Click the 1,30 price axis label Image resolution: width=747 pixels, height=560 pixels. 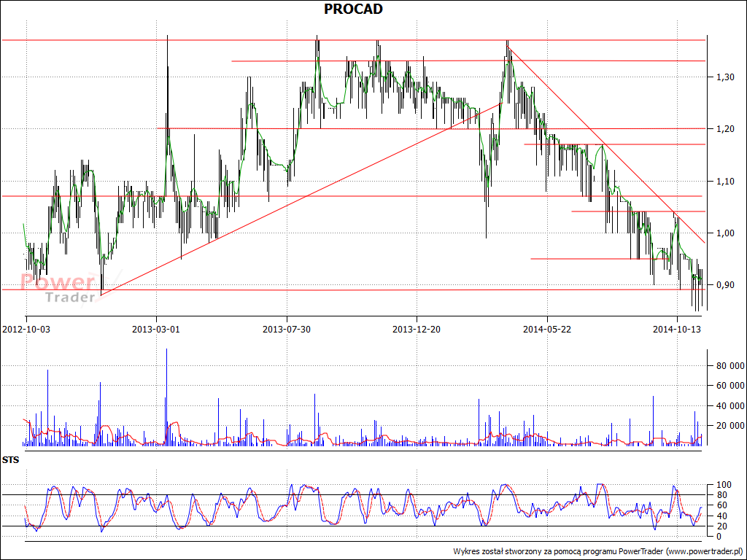(725, 77)
